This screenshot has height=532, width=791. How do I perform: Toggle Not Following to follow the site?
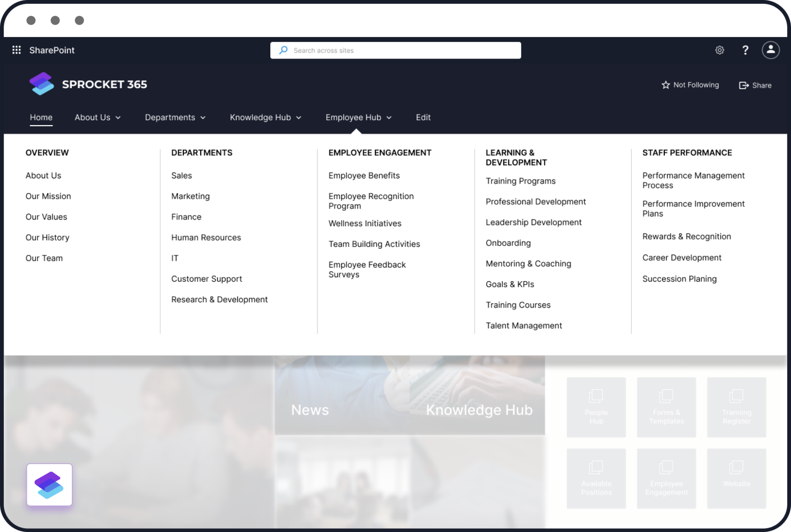[x=690, y=85]
